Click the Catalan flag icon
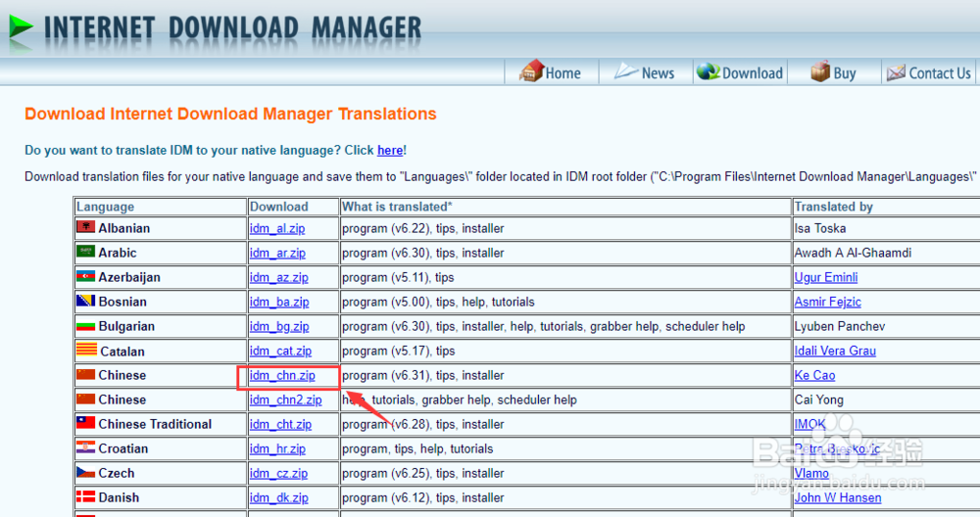The height and width of the screenshot is (517, 980). pos(86,350)
